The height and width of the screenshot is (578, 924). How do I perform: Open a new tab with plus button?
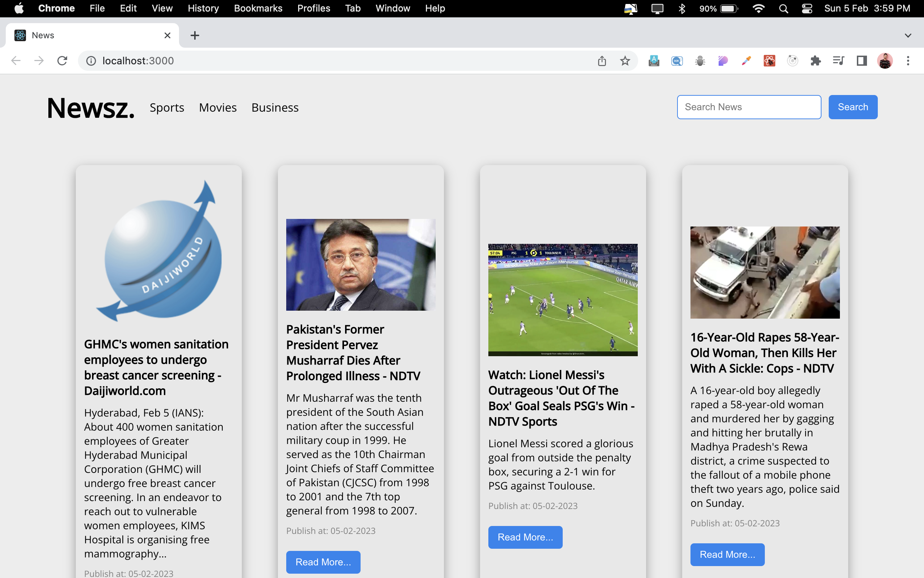pyautogui.click(x=195, y=35)
